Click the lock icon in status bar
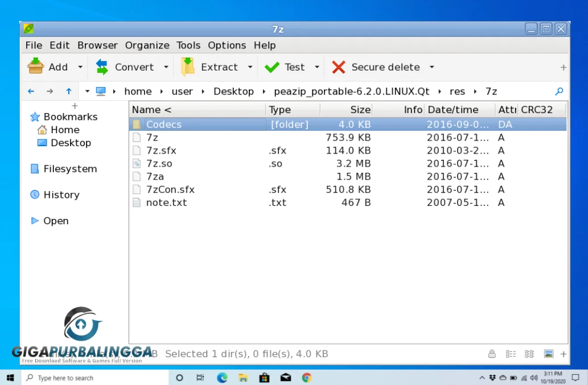The width and height of the screenshot is (588, 385). click(492, 353)
